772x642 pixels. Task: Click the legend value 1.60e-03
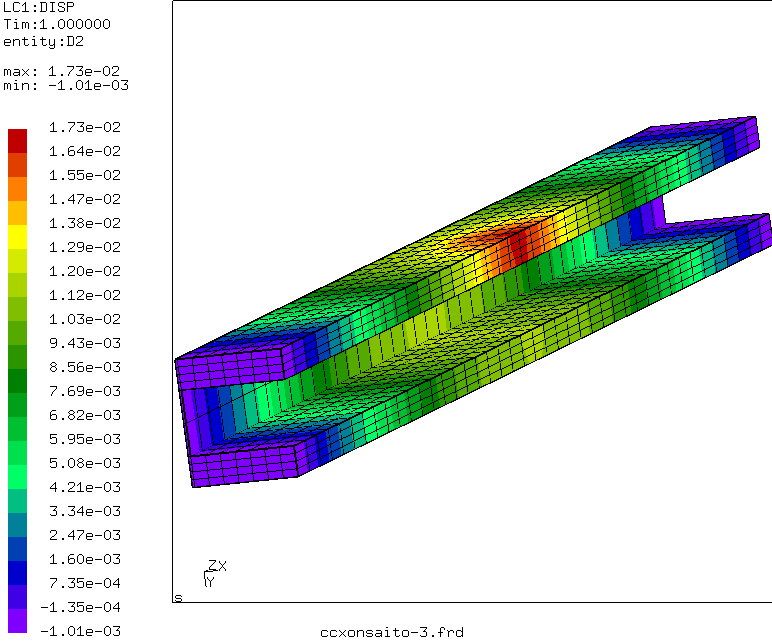pyautogui.click(x=85, y=559)
